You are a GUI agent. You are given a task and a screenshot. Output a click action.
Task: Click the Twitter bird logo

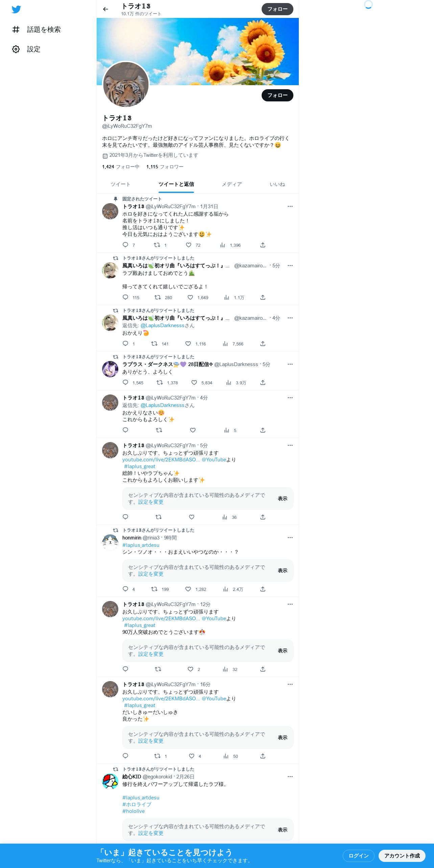(x=16, y=9)
